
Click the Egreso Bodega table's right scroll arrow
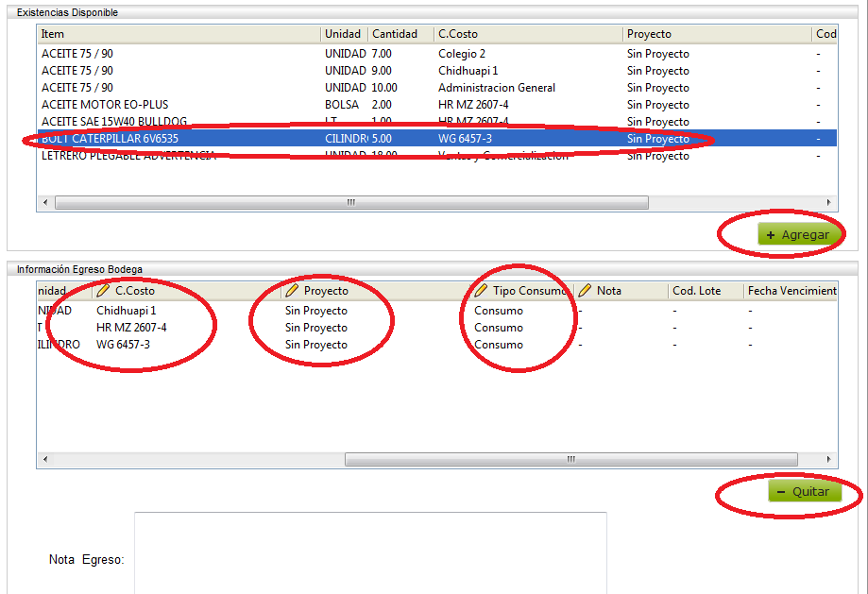(828, 460)
